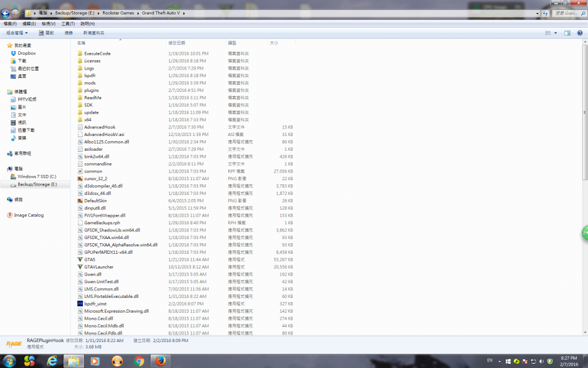Select the GTAVLauncher application icon

pyautogui.click(x=80, y=267)
